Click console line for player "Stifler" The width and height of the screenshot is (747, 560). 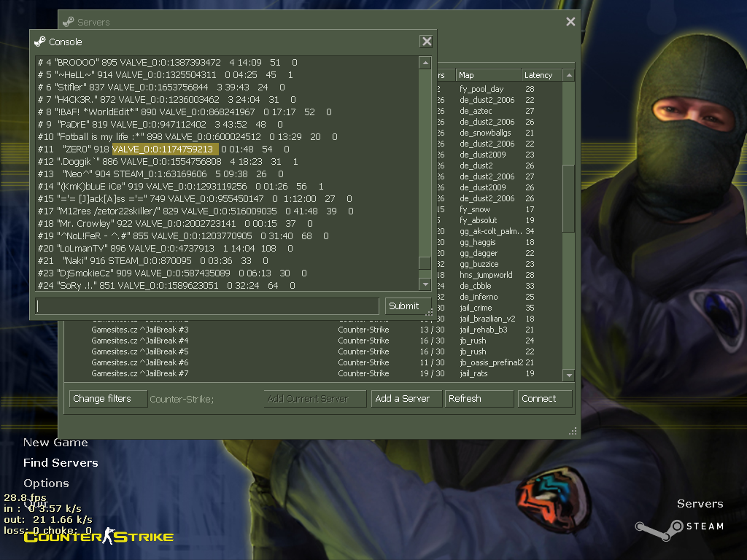click(161, 87)
